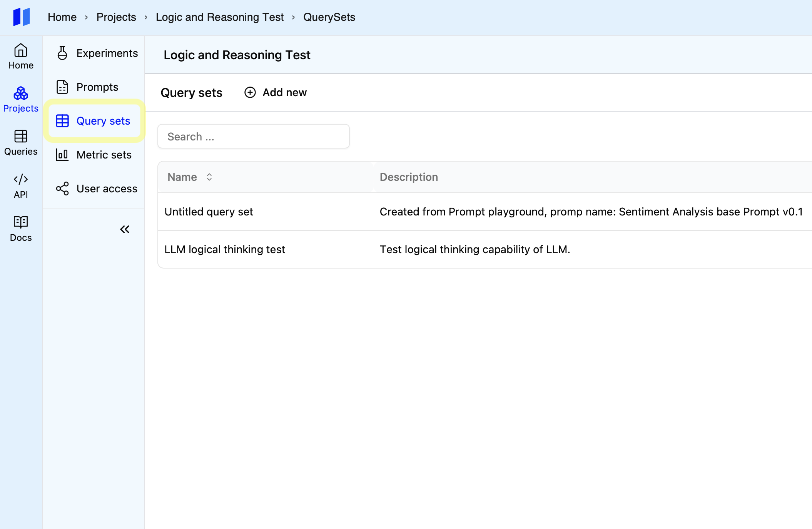Sort the table by Name column
The image size is (812, 529).
pyautogui.click(x=209, y=177)
